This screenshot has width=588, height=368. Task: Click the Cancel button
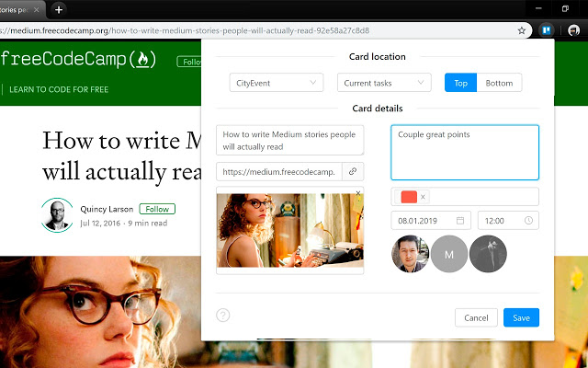point(476,317)
